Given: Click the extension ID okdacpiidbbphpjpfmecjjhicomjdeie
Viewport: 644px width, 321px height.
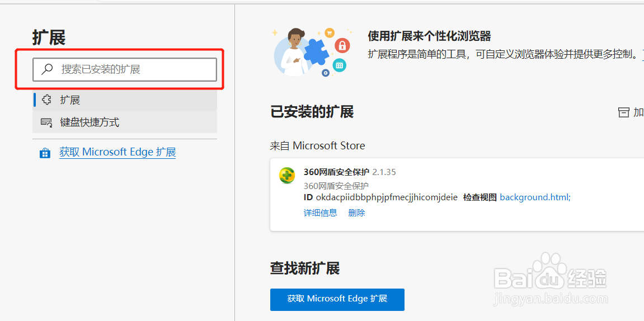Looking at the screenshot, I should click(387, 197).
